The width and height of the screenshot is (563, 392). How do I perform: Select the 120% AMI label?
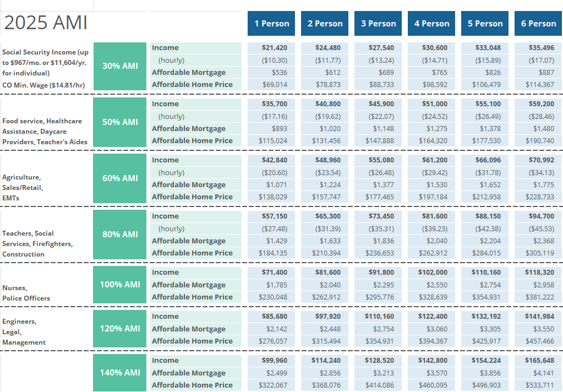pyautogui.click(x=119, y=328)
